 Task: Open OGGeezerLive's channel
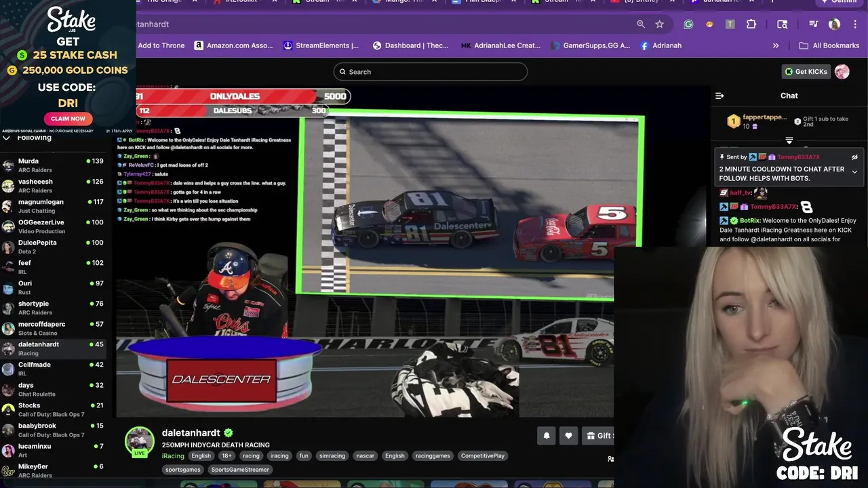[52, 226]
